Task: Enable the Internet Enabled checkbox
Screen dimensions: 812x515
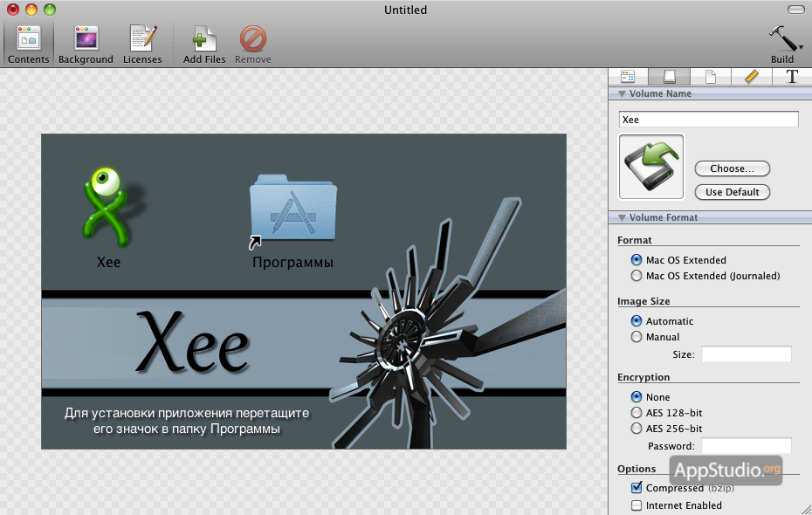Action: point(637,505)
